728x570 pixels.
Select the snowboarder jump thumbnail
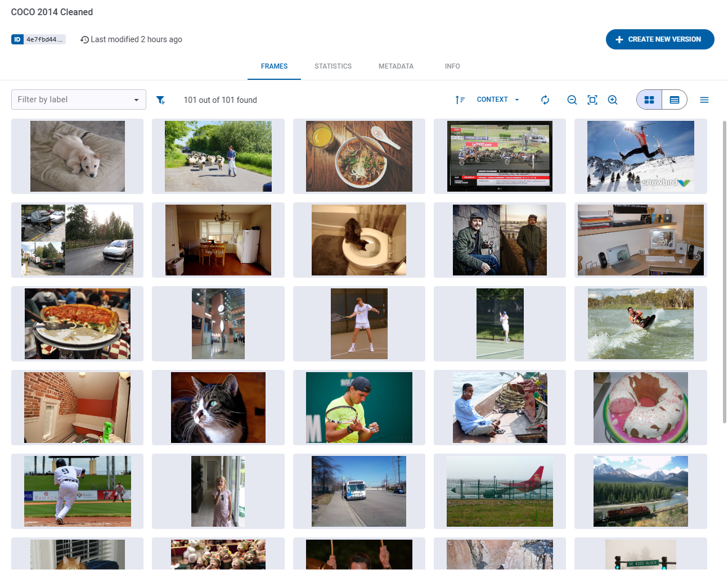[x=640, y=156]
